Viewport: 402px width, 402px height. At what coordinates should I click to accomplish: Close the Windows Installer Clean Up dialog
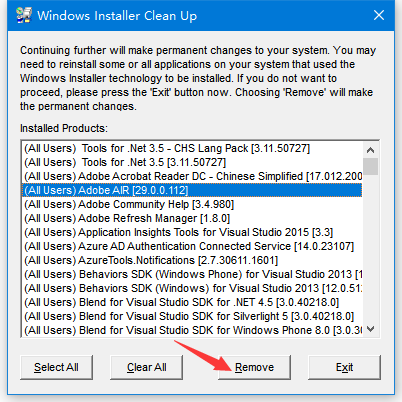379,15
